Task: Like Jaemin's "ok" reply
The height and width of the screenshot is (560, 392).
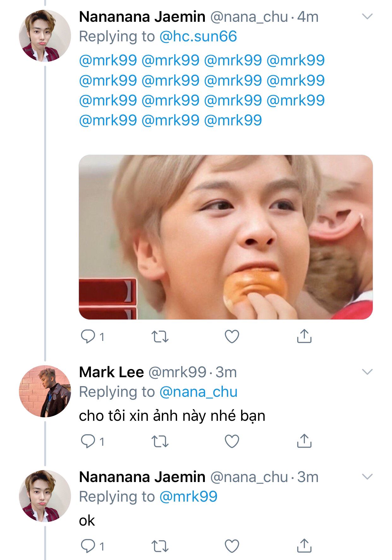Action: click(x=232, y=546)
